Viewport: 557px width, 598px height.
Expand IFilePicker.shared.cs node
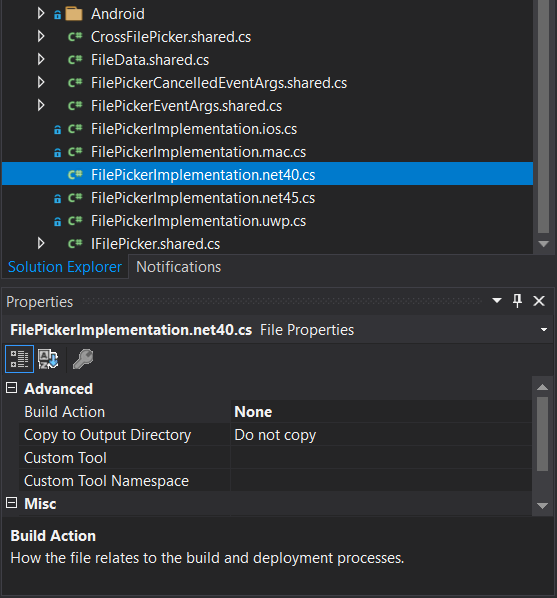(41, 243)
